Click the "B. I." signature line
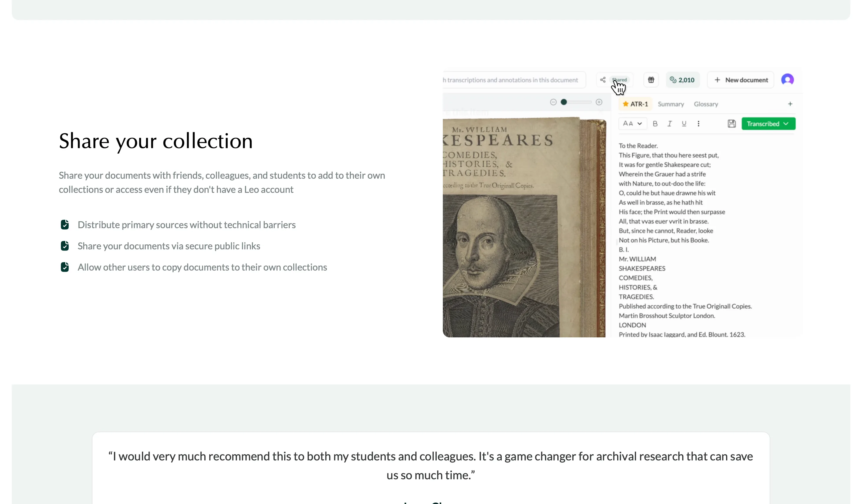The image size is (858, 504). pos(624,250)
